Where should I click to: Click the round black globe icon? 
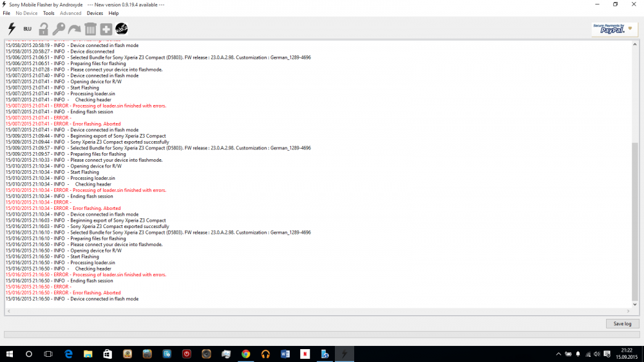point(122,29)
